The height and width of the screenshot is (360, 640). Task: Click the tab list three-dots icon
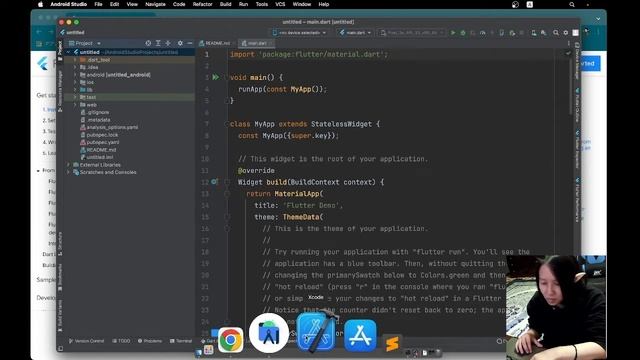point(569,43)
